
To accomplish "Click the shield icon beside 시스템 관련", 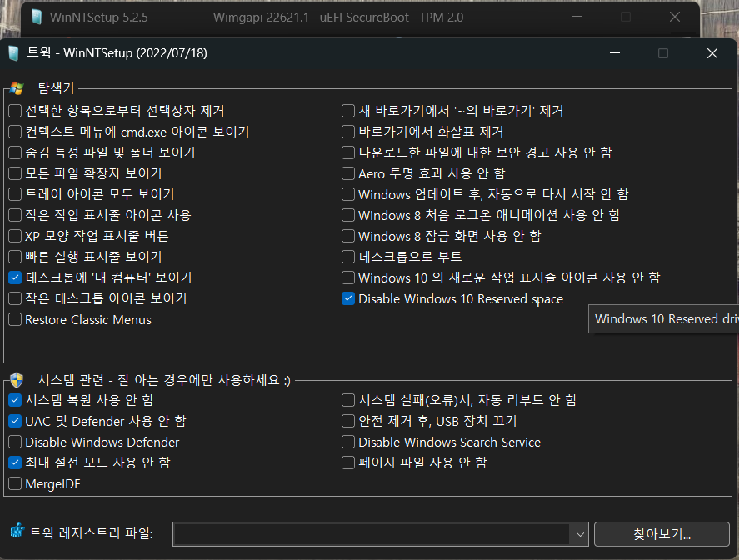I will click(x=17, y=380).
